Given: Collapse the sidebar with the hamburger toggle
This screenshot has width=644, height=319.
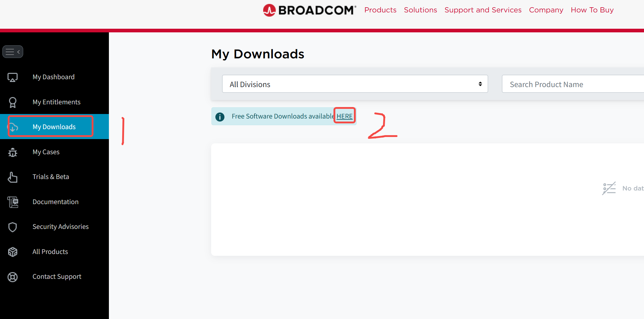Looking at the screenshot, I should click(x=13, y=52).
